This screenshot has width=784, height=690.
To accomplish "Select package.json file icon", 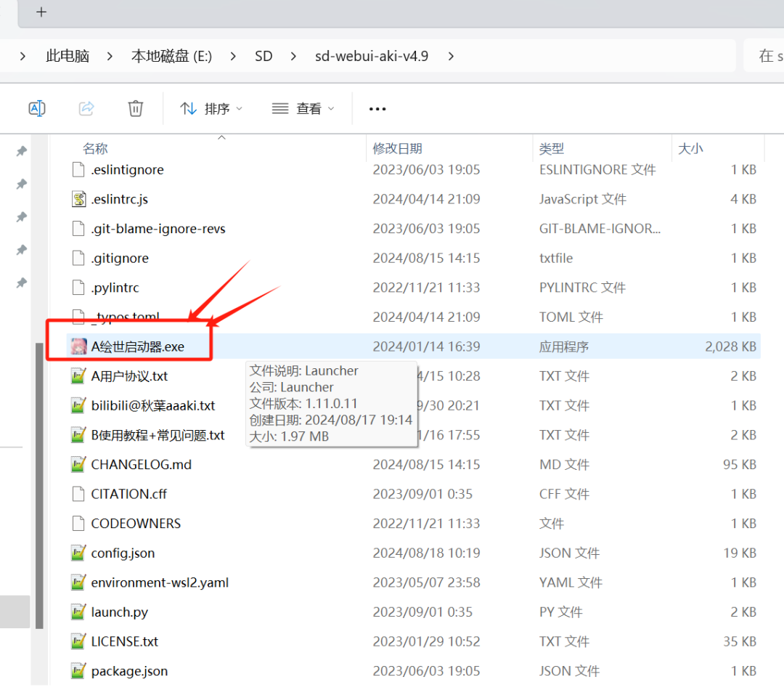I will click(78, 671).
